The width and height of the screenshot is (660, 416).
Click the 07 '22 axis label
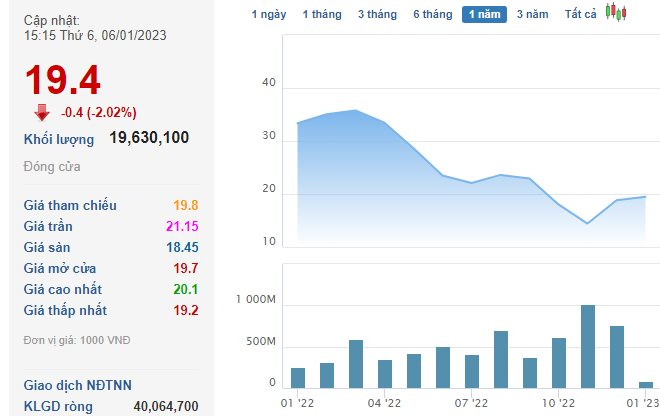pos(471,402)
